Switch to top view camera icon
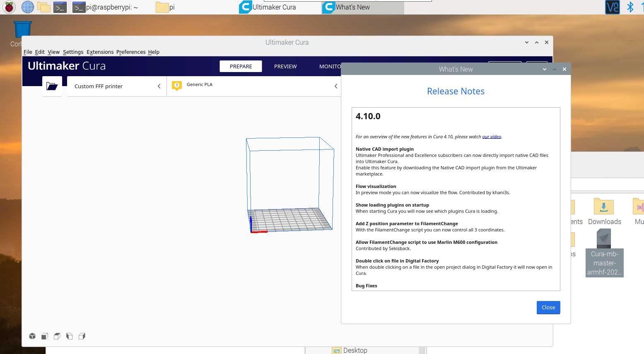Image resolution: width=644 pixels, height=354 pixels. click(x=57, y=336)
